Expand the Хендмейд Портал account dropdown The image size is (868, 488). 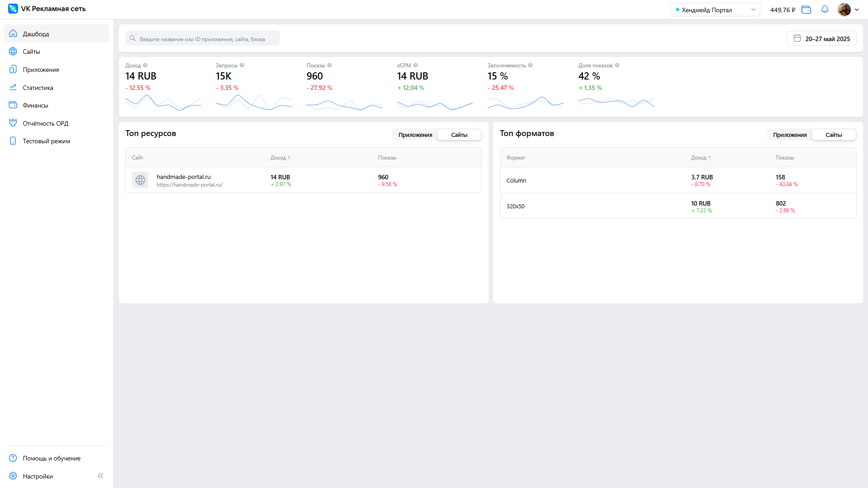715,9
